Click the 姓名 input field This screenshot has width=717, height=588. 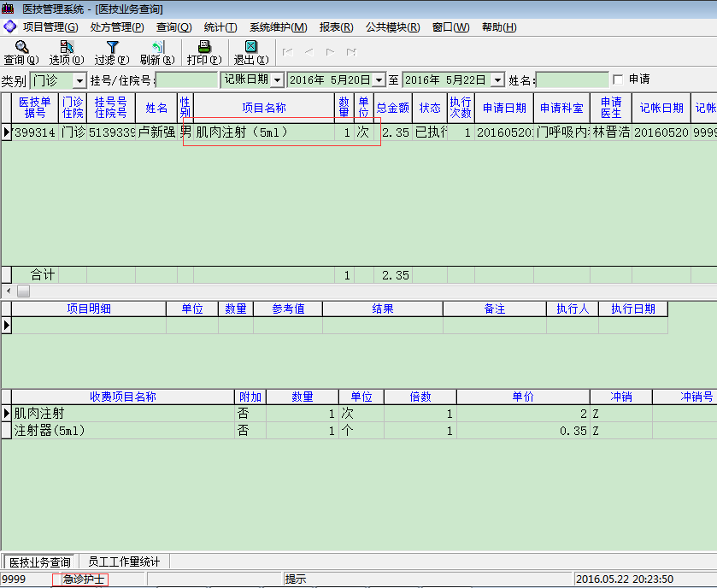pos(572,80)
